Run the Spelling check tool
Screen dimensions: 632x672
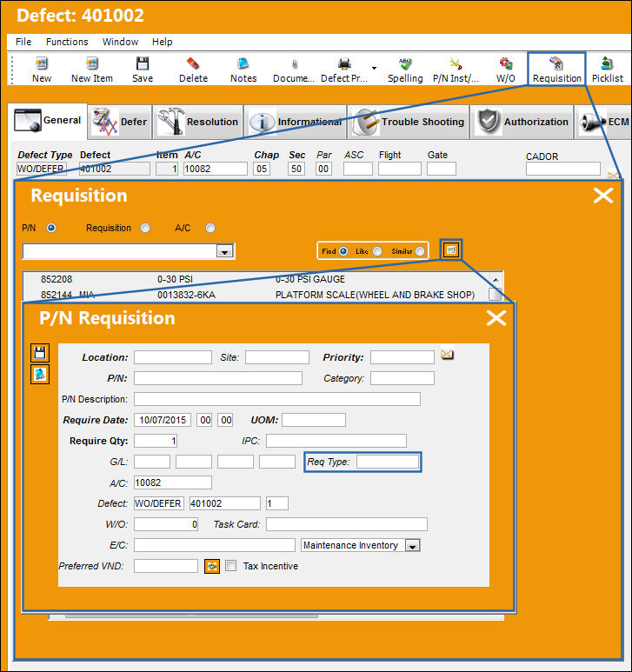(x=405, y=69)
